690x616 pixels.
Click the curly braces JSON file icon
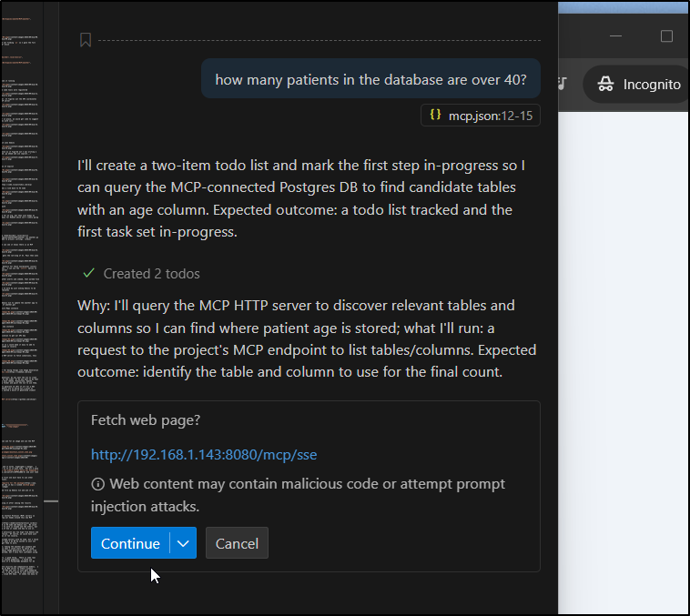435,116
